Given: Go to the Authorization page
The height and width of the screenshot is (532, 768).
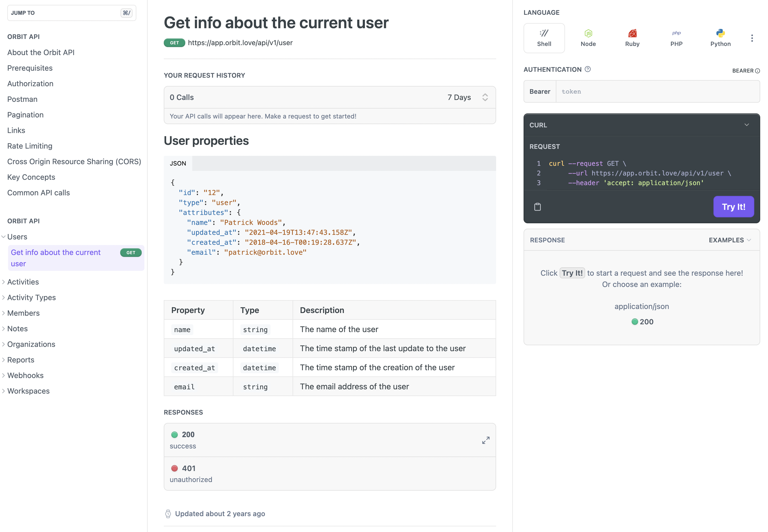Looking at the screenshot, I should pos(30,84).
